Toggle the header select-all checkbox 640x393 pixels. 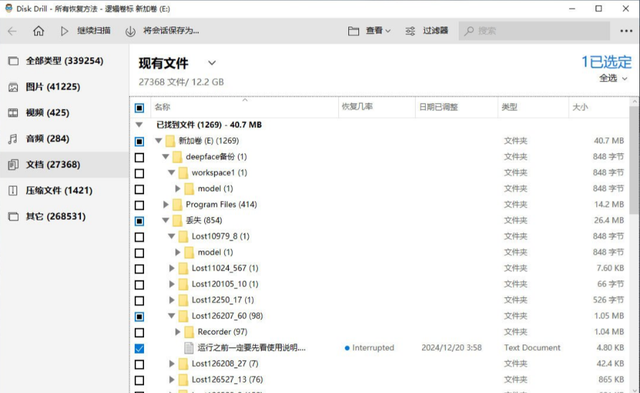tap(139, 108)
